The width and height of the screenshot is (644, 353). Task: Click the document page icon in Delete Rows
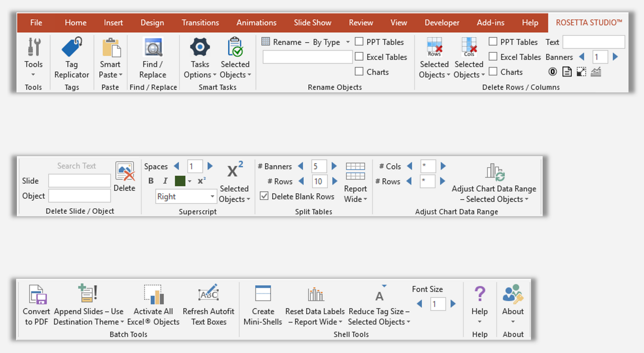pyautogui.click(x=567, y=72)
